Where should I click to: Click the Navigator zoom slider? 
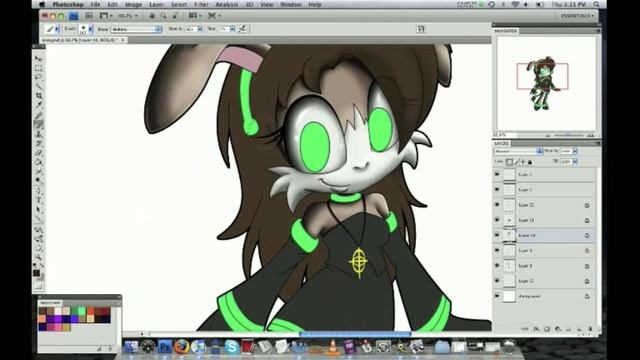pos(569,135)
